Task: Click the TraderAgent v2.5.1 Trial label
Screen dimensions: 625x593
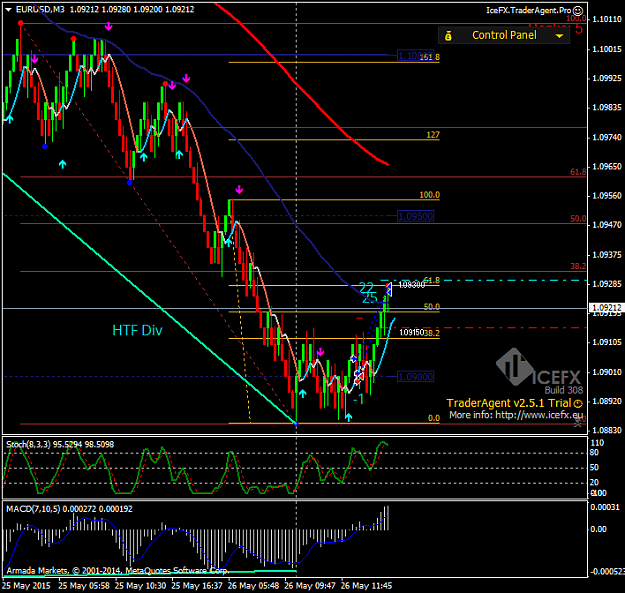Action: [509, 403]
